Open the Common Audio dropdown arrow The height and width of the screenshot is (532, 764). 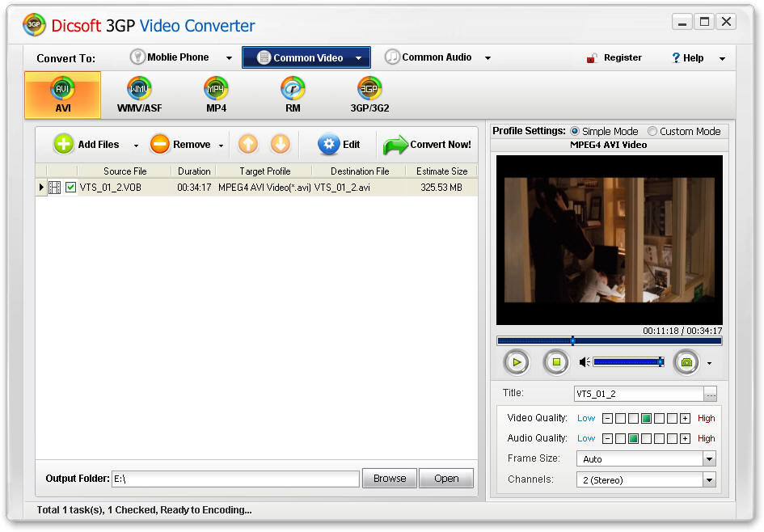(488, 58)
